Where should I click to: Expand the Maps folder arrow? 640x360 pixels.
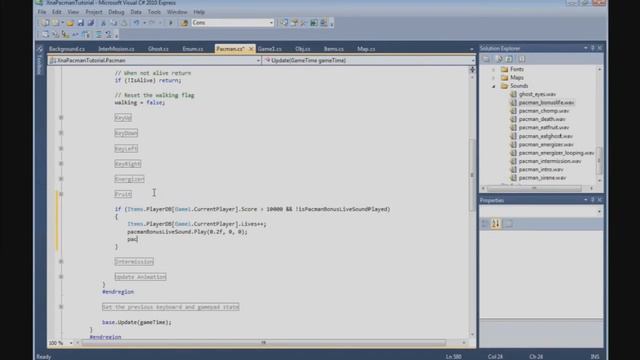click(x=493, y=78)
